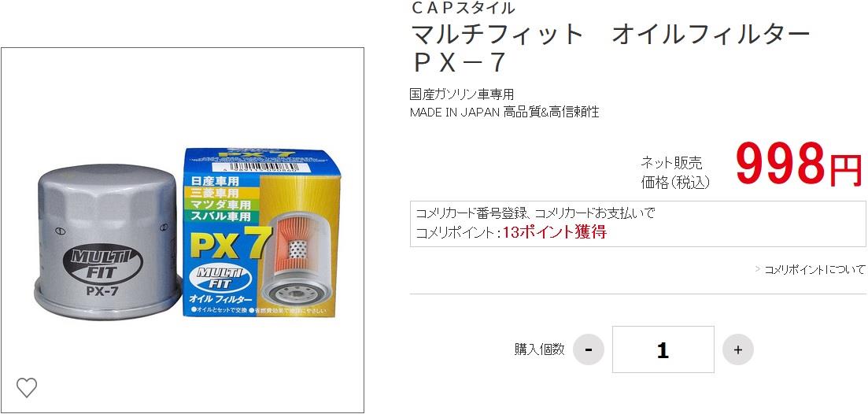The width and height of the screenshot is (868, 414).
Task: Click the 13ポイント獲得 points text
Action: [x=555, y=232]
